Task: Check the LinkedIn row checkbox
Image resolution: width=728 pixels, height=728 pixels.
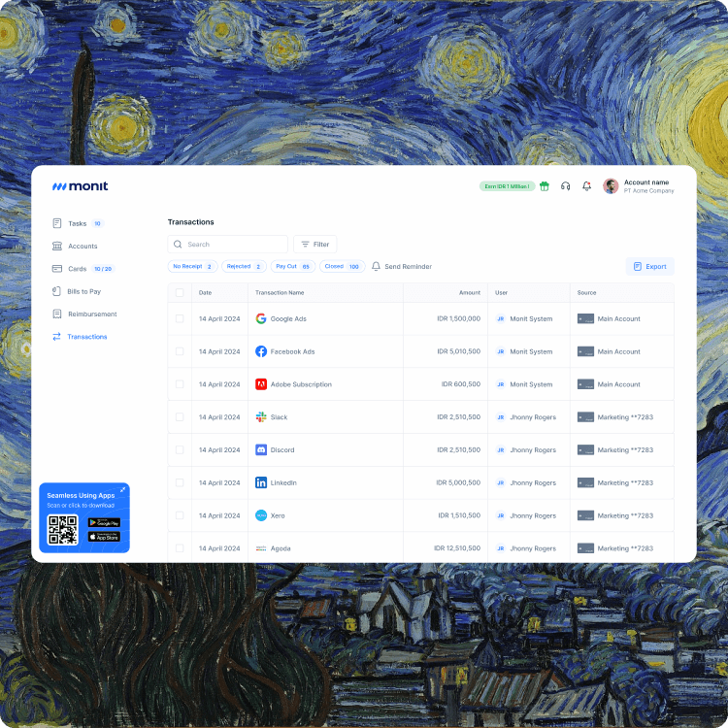Action: click(x=180, y=482)
